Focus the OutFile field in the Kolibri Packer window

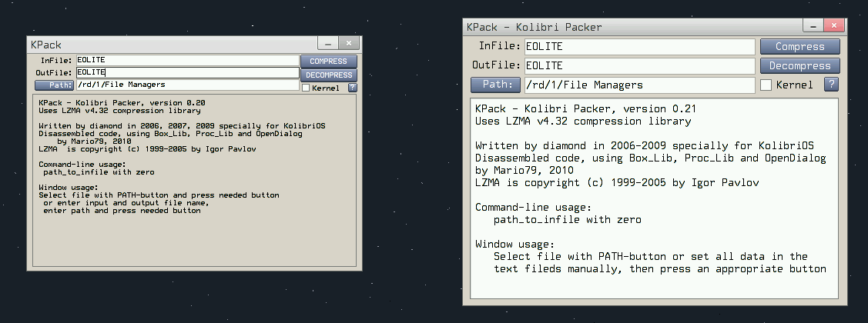point(639,66)
